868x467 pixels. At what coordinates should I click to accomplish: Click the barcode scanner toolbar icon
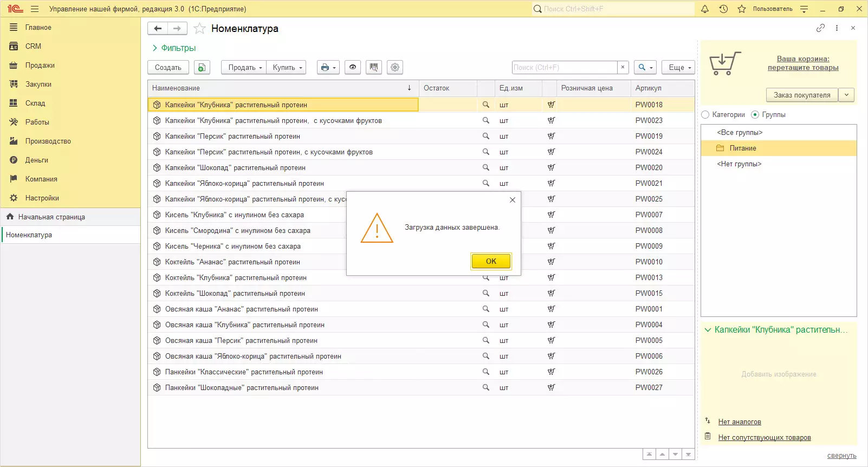pyautogui.click(x=374, y=67)
